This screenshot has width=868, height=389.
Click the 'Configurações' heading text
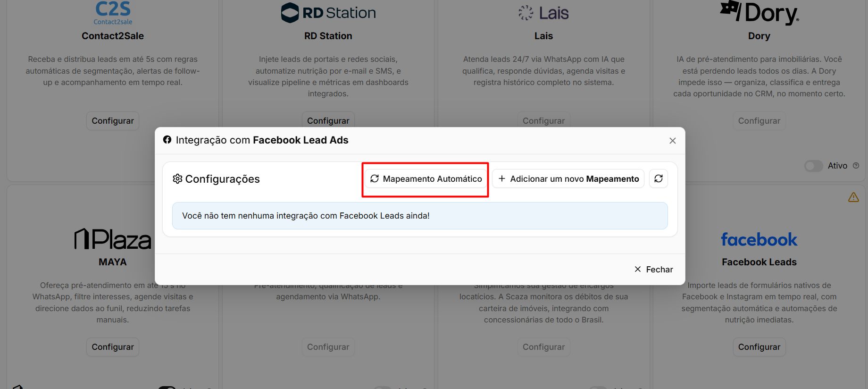point(223,179)
